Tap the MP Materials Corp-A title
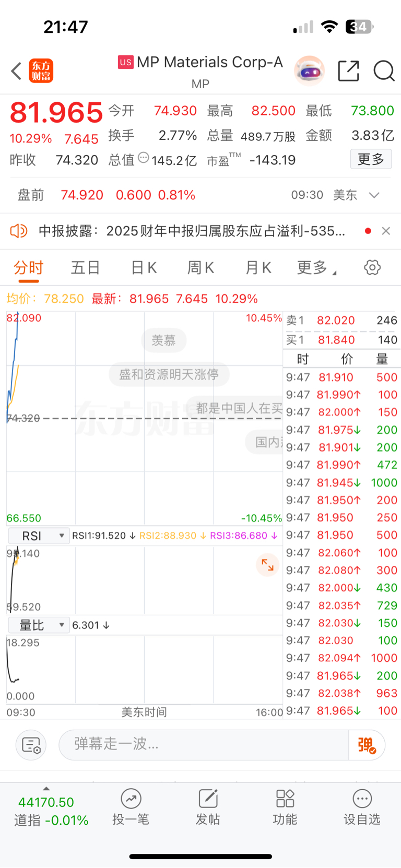The width and height of the screenshot is (401, 868). pyautogui.click(x=210, y=63)
